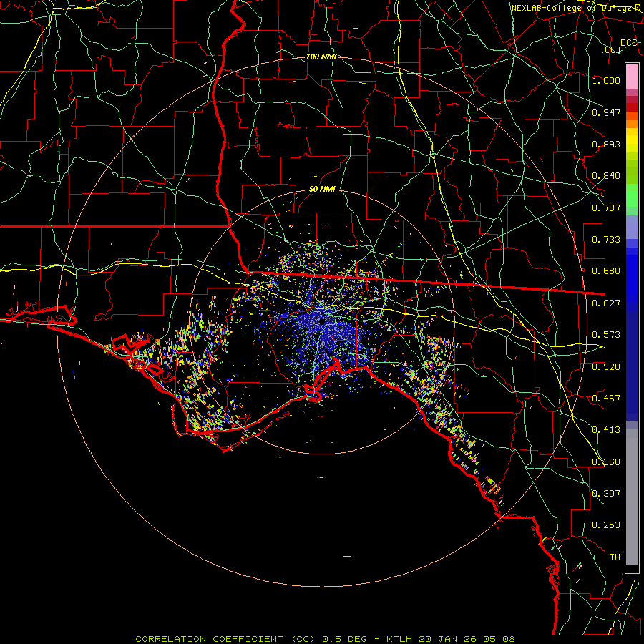This screenshot has height=644, width=644.
Task: Select the pink segment of the color bar
Action: (x=632, y=76)
